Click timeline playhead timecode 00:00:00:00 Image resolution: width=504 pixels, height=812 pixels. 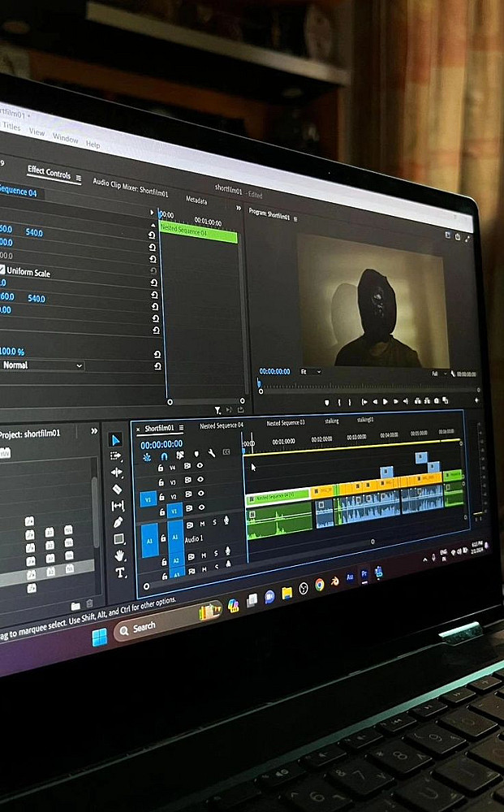click(162, 444)
